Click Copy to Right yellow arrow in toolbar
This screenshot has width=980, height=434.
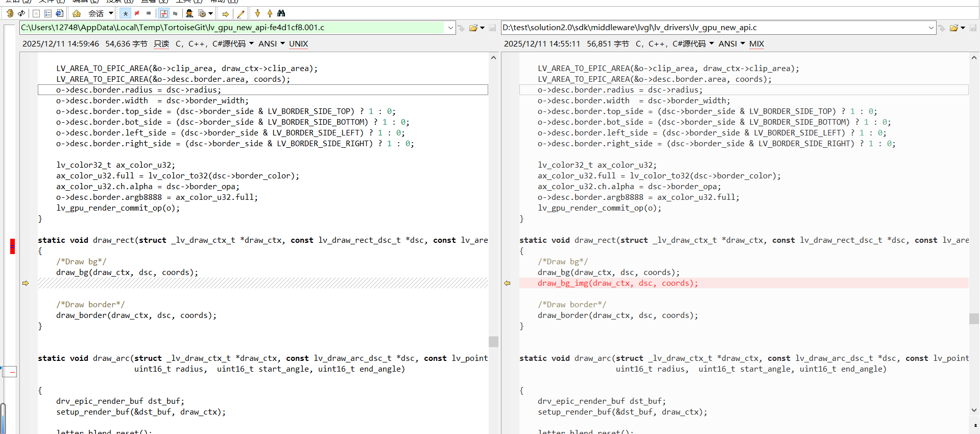coord(225,14)
